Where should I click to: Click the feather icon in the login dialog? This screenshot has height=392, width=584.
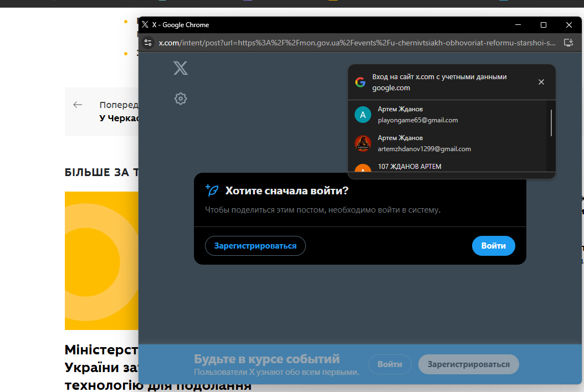[212, 190]
